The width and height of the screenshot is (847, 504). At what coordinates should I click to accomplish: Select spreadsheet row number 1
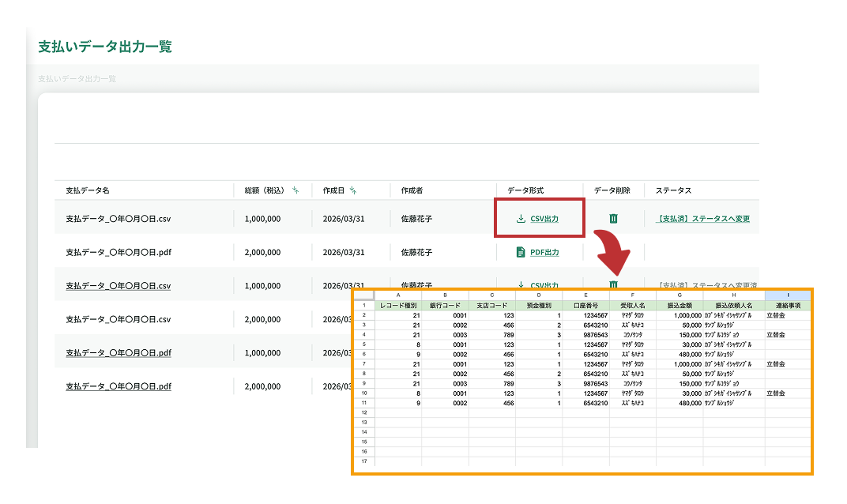click(364, 305)
